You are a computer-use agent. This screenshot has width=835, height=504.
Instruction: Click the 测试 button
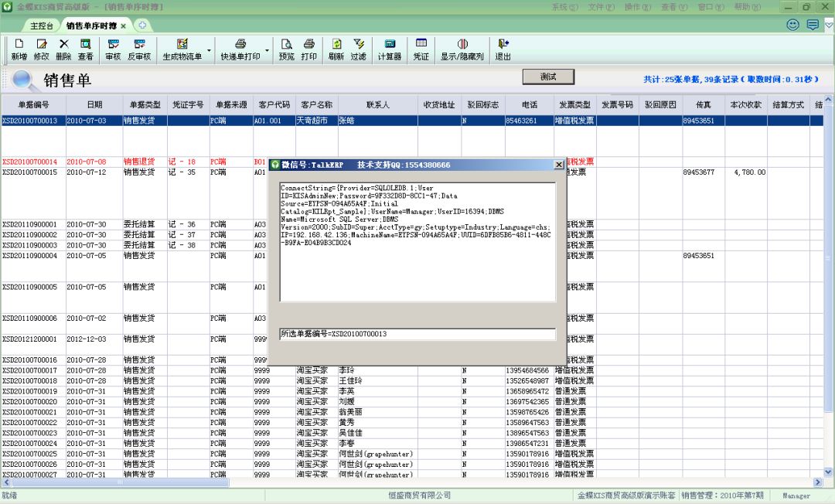pyautogui.click(x=548, y=77)
